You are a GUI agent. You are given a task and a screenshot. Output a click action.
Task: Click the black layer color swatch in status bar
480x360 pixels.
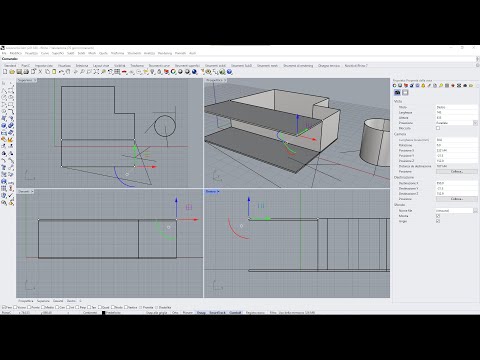coord(104,313)
